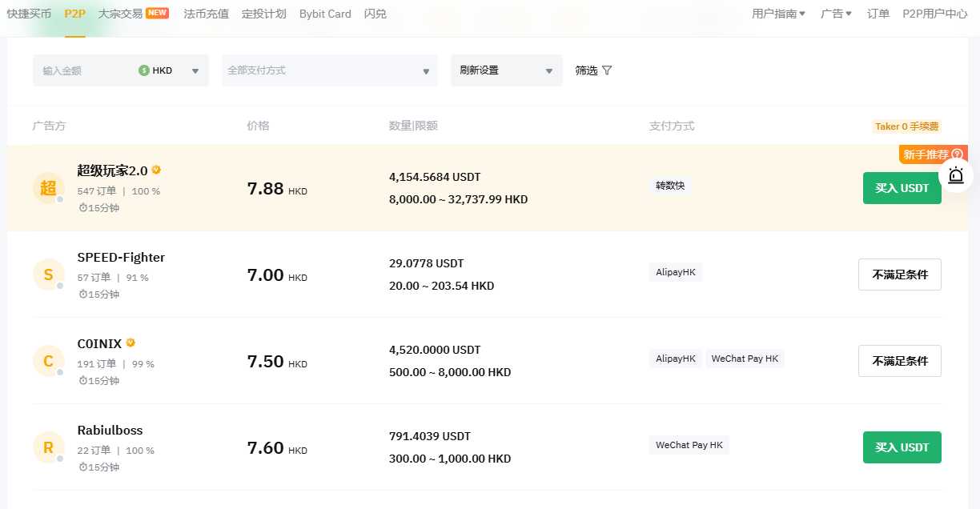Click AlipayHK tag in SPEED-Fighter row

click(x=676, y=272)
